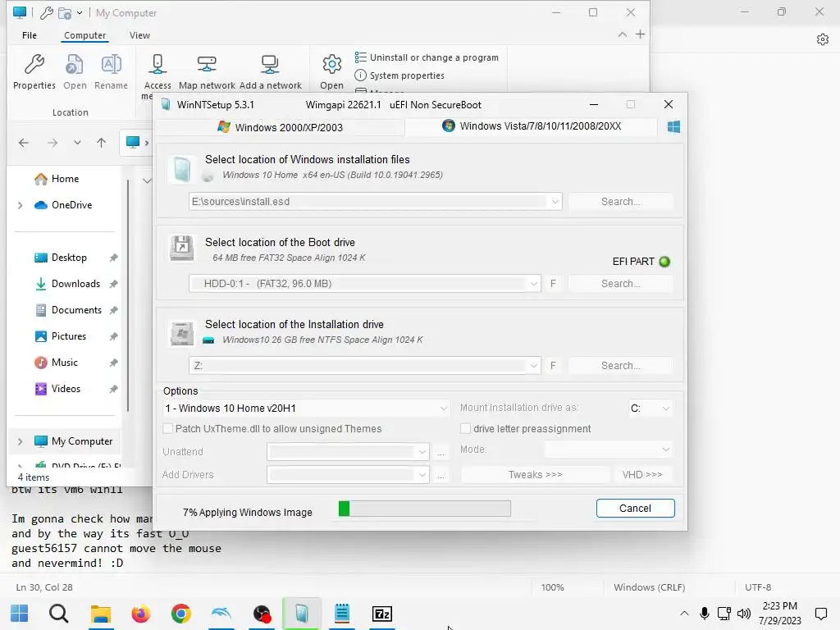Switch to the Computer ribbon tab
The width and height of the screenshot is (840, 630).
[x=84, y=35]
